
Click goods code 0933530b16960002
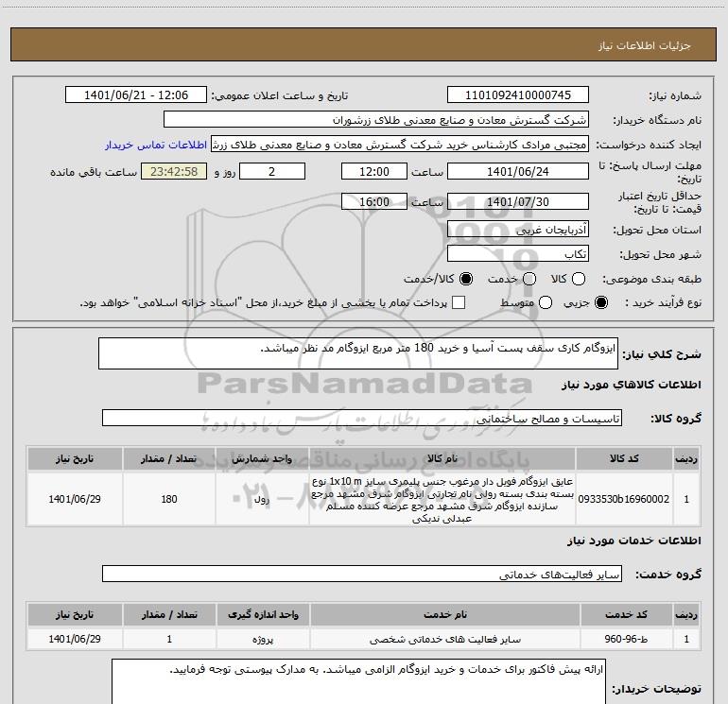(x=624, y=499)
